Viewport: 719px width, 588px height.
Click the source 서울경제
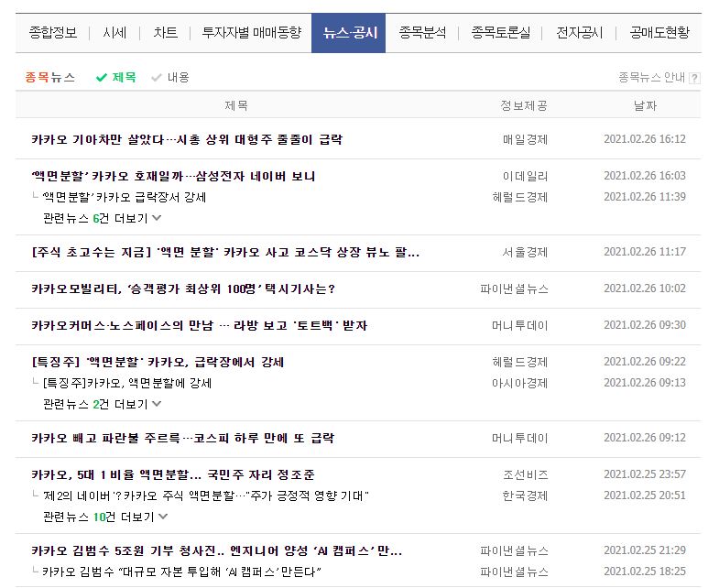pos(525,252)
